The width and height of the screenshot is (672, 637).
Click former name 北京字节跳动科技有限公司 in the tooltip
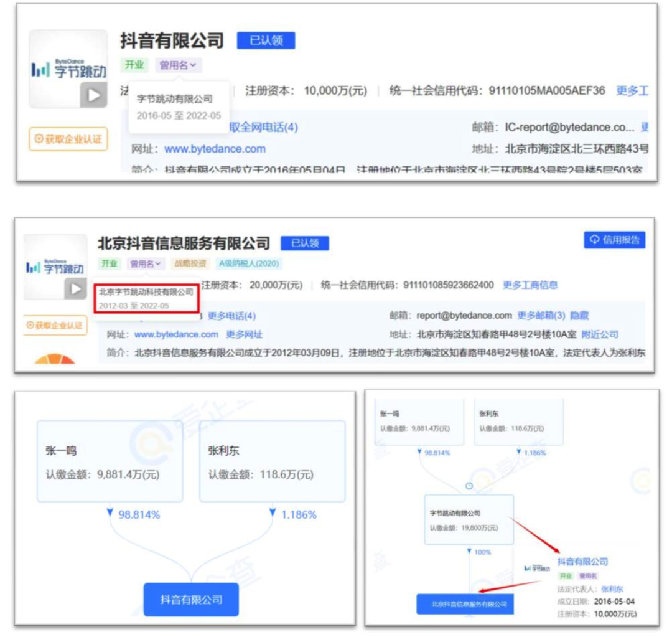(146, 291)
